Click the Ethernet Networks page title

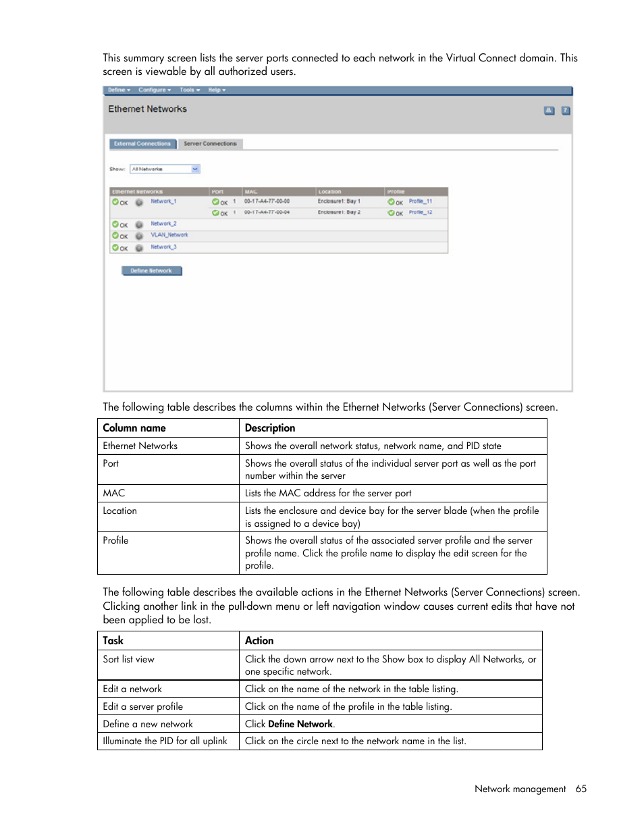pos(147,109)
